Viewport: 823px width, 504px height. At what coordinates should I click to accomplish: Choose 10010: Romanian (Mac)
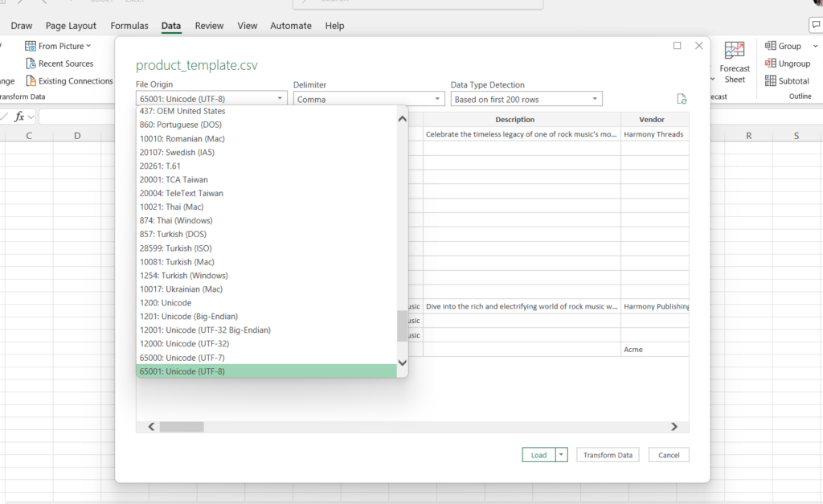(x=267, y=138)
